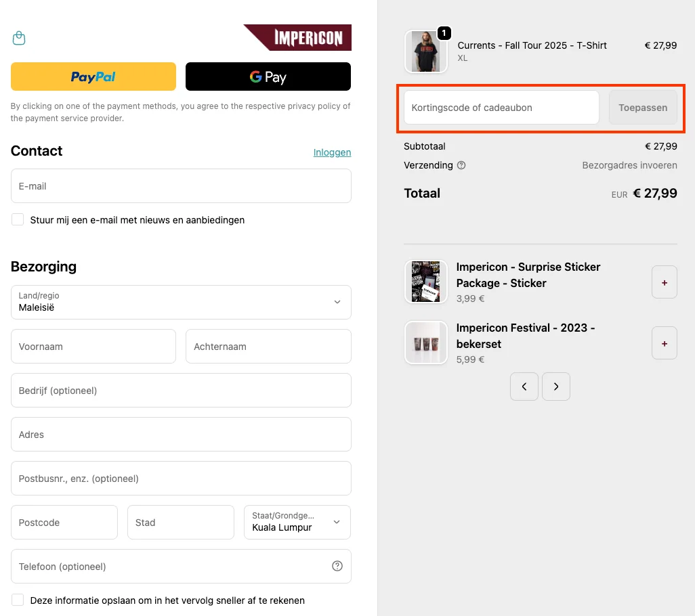Click the Inloggen link
Image resolution: width=695 pixels, height=616 pixels.
tap(332, 152)
